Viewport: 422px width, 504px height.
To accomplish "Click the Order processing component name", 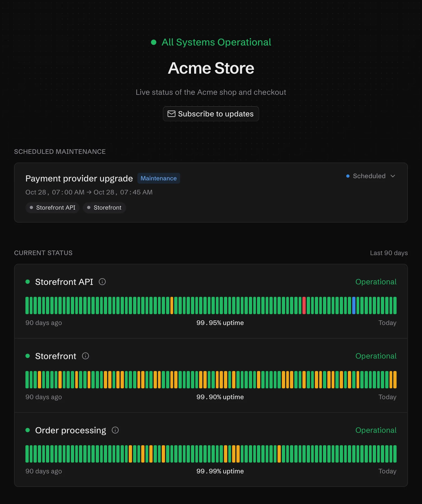I will [x=71, y=430].
